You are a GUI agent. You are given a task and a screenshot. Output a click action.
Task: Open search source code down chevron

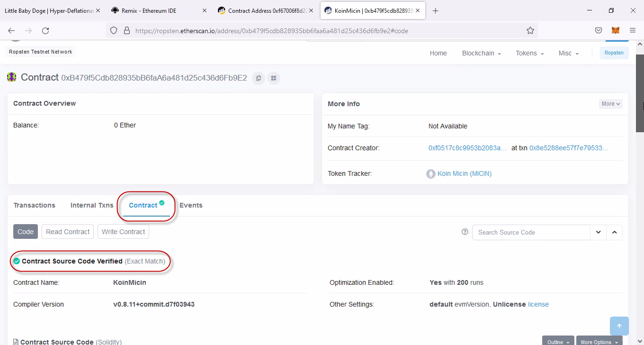click(599, 232)
